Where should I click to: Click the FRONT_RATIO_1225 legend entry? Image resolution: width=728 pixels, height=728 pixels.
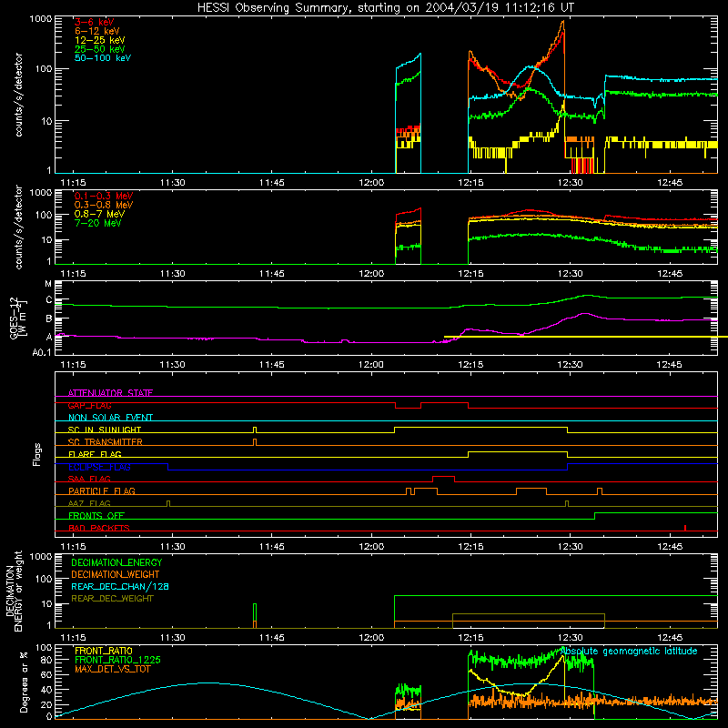pyautogui.click(x=118, y=660)
